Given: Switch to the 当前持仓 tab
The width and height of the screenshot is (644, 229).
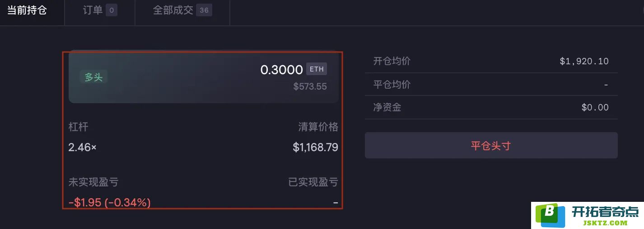Looking at the screenshot, I should [27, 10].
